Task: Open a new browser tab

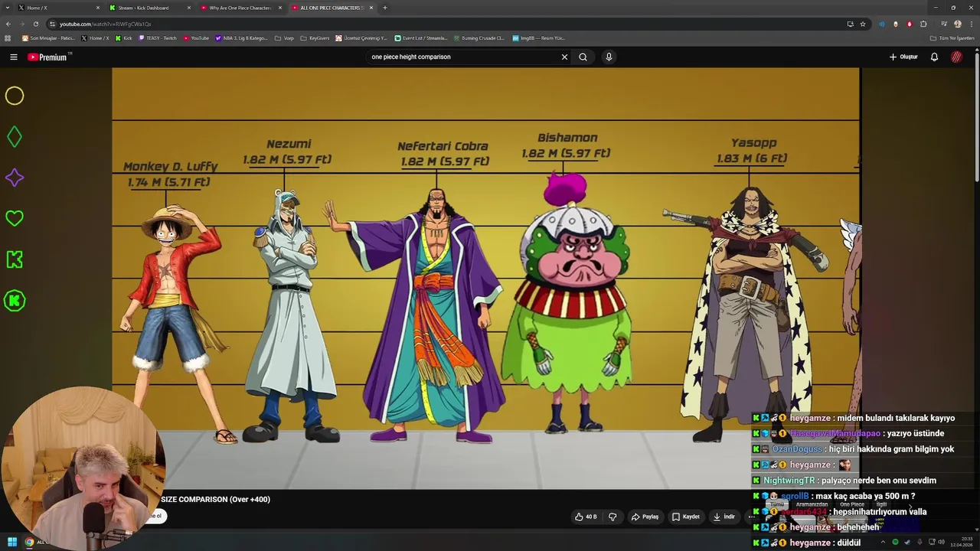Action: 385,8
